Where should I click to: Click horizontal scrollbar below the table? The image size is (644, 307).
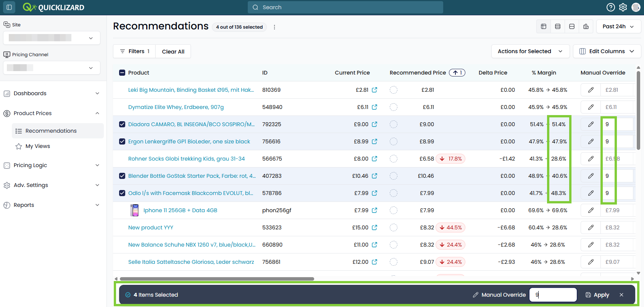point(217,279)
